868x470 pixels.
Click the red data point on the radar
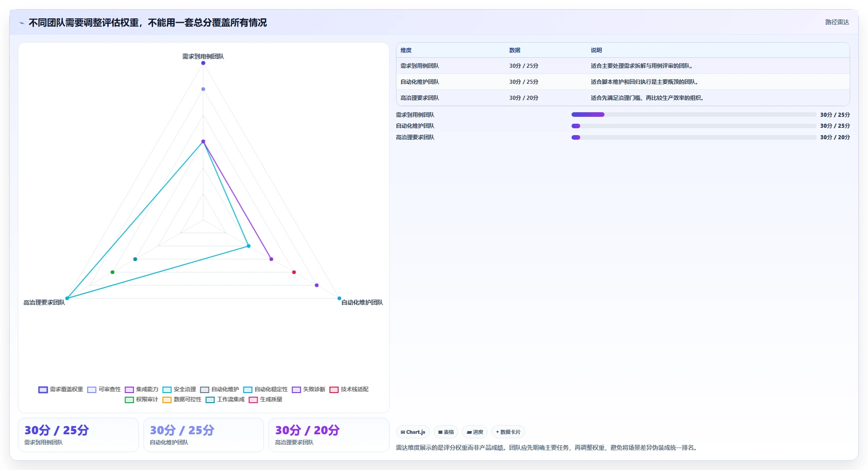[294, 272]
